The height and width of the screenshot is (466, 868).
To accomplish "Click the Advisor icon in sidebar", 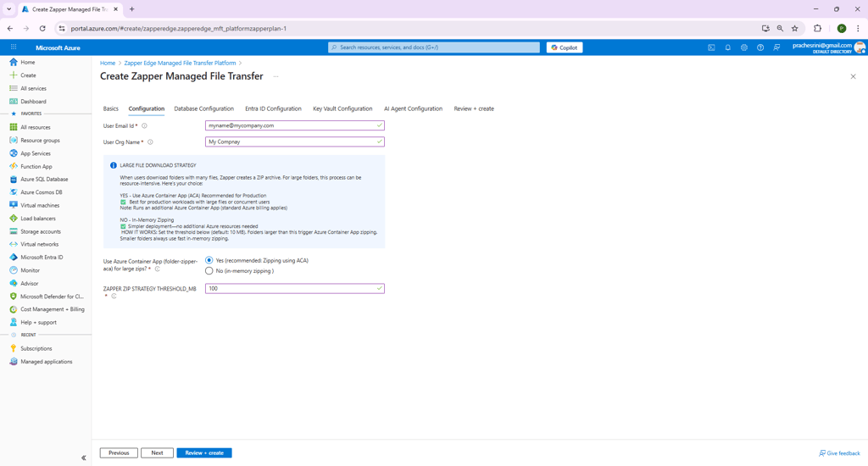I will tap(14, 283).
